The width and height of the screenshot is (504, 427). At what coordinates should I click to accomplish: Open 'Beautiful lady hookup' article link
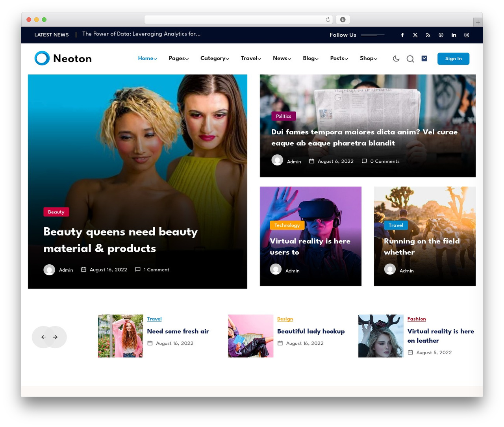tap(311, 331)
